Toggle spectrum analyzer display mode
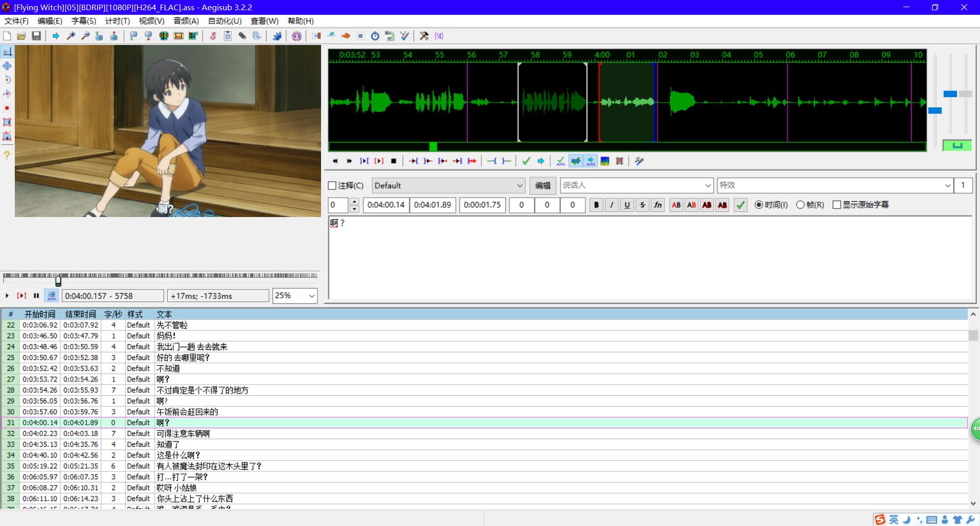Screen dimensions: 980x526 605,161
